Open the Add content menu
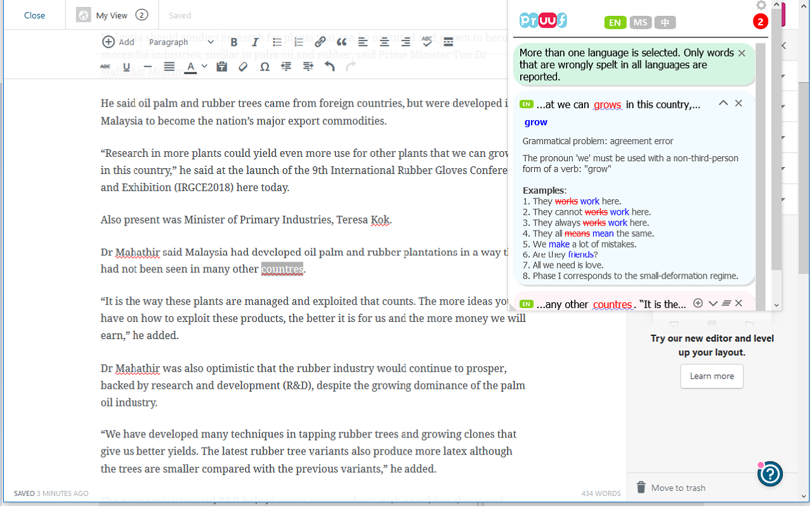This screenshot has width=812, height=508. [118, 42]
